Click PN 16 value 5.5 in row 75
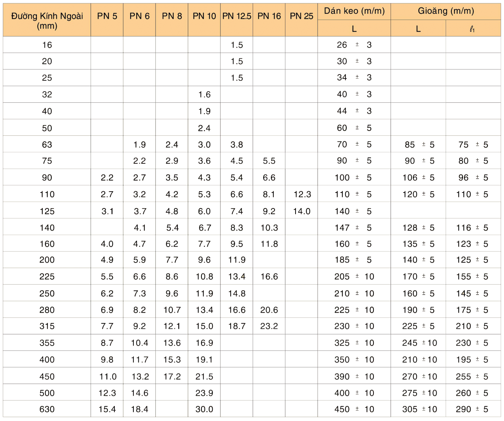The image size is (504, 421). click(269, 161)
